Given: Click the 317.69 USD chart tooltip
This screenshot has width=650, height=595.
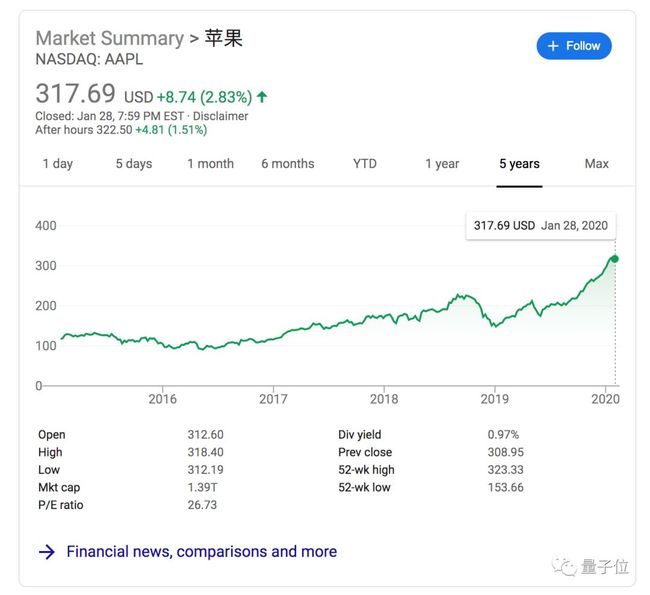Looking at the screenshot, I should (541, 226).
